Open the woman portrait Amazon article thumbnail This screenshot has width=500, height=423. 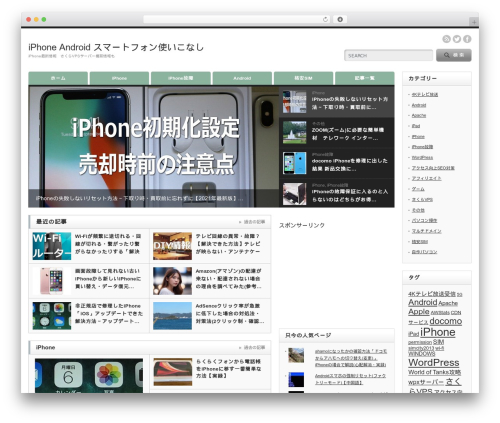pyautogui.click(x=172, y=281)
